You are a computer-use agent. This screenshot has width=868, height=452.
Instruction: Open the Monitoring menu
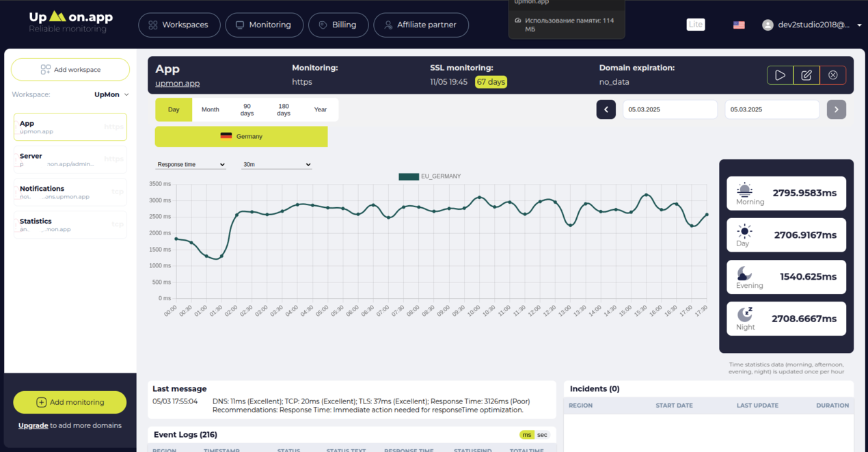pos(264,25)
